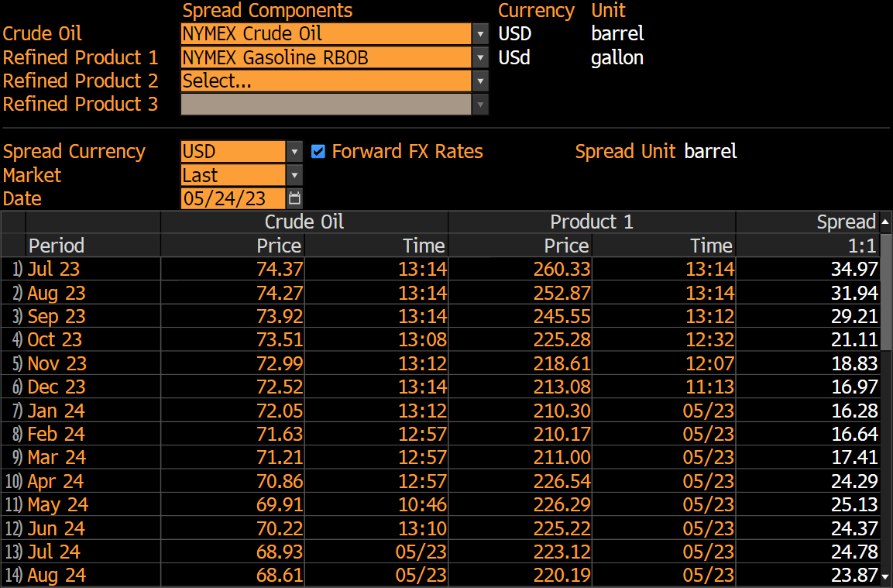This screenshot has width=893, height=588.
Task: Click crude oil price 69.91
Action: click(x=280, y=505)
